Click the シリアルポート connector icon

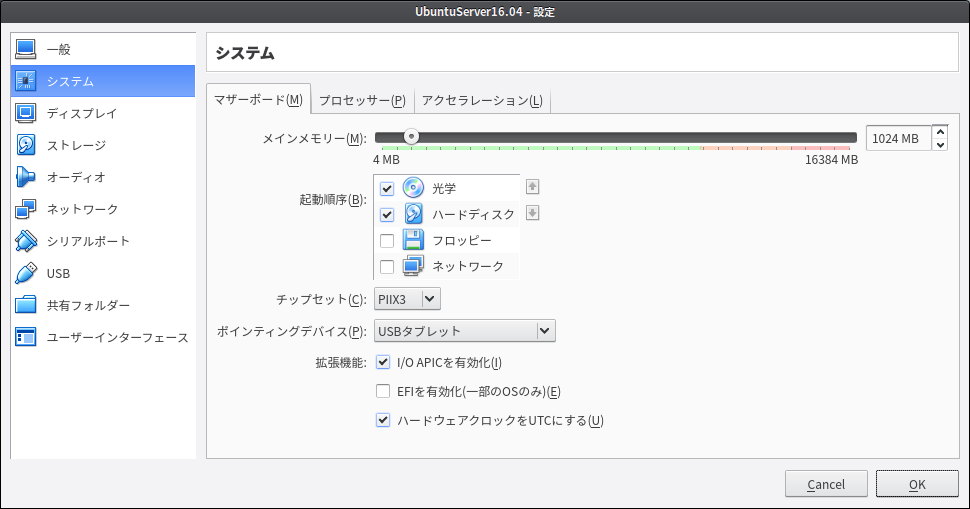25,241
